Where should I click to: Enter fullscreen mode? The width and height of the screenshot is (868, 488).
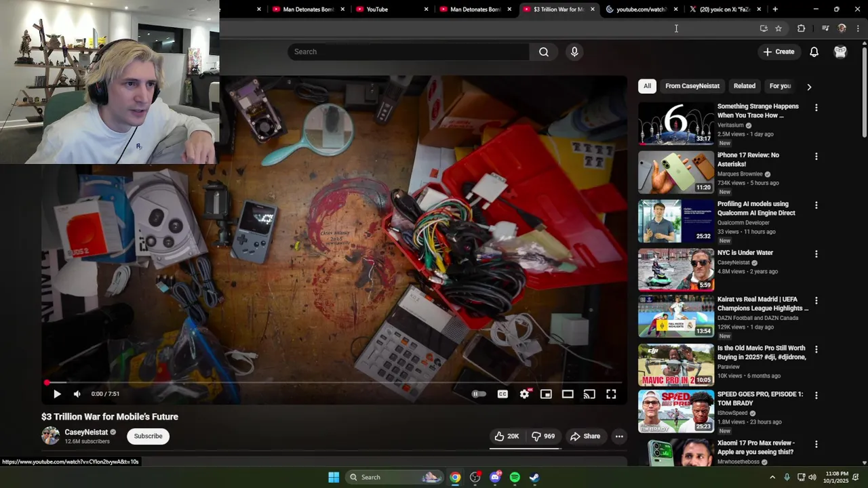[x=611, y=394]
